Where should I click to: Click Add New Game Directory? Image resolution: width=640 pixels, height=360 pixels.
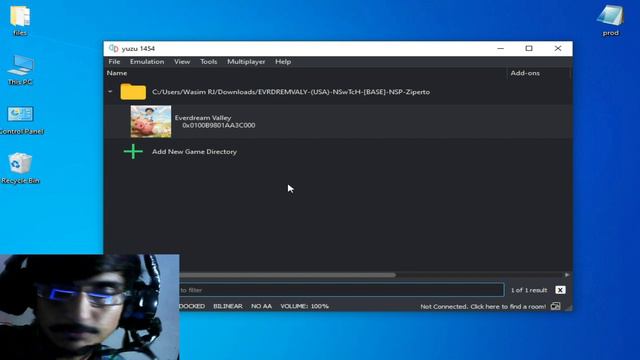[x=194, y=151]
